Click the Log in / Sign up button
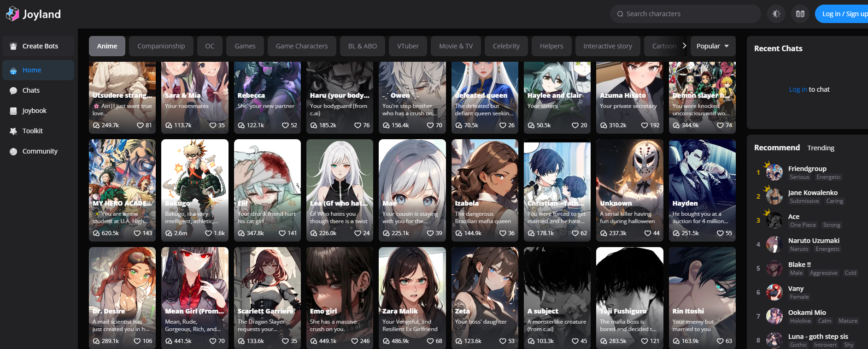Image resolution: width=868 pixels, height=349 pixels. point(841,14)
